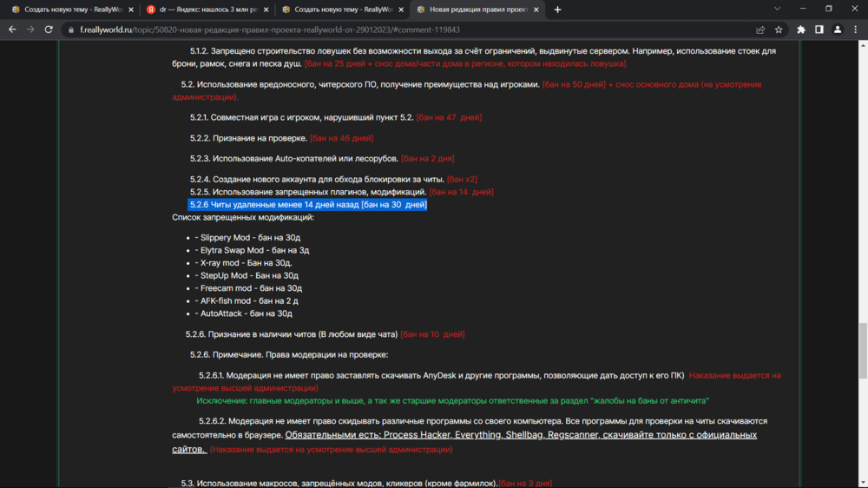Click rule '5.2.6.1. Модерация не имеет право заставлять'

pos(441,376)
